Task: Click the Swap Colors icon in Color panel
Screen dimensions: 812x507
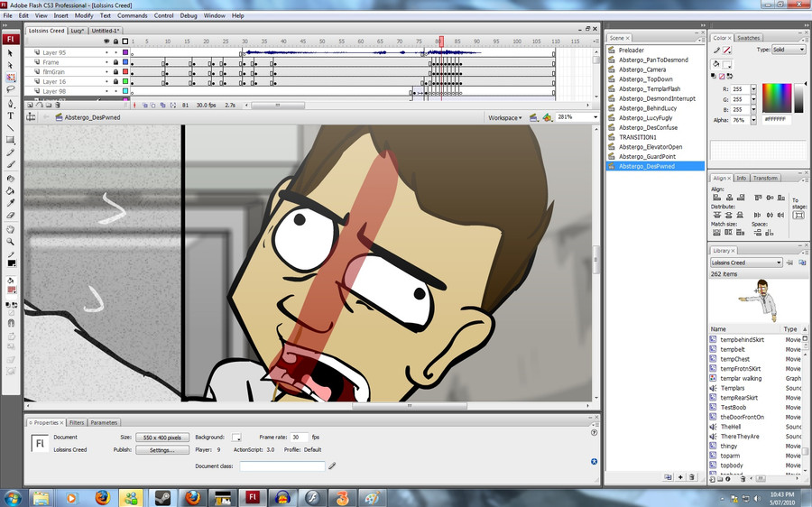Action: (x=730, y=76)
